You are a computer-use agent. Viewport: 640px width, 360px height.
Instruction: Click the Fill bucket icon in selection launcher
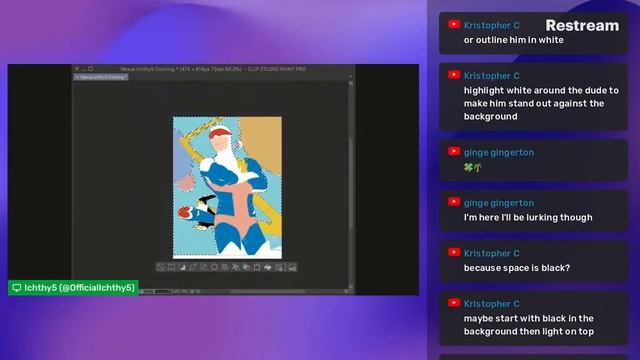click(x=268, y=267)
